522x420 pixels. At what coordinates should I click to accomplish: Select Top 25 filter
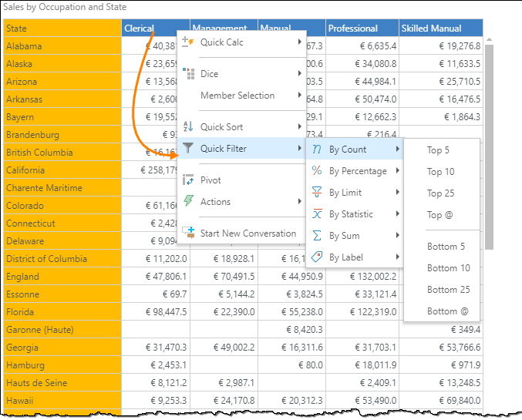442,193
